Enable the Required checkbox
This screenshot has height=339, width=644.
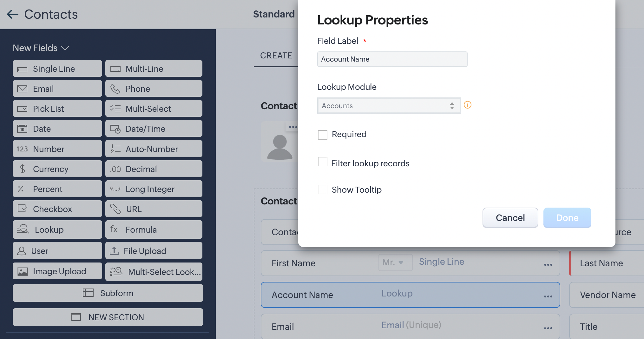point(323,135)
